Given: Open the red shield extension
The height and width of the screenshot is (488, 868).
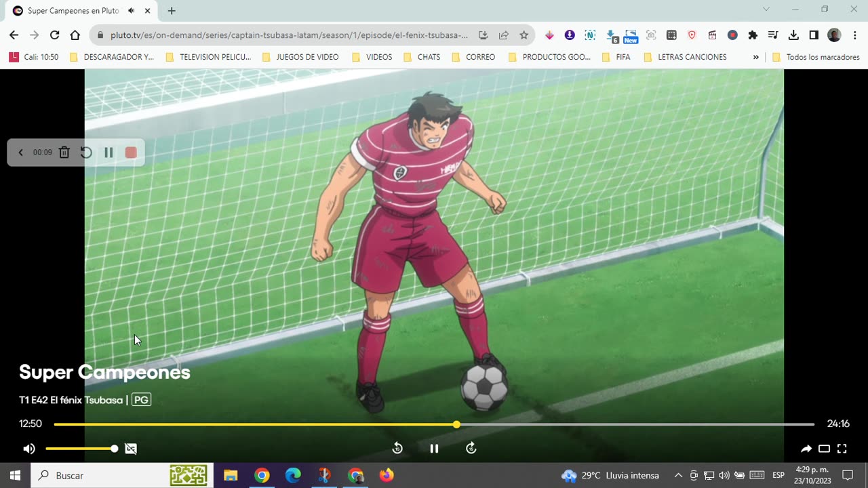Looking at the screenshot, I should pos(692,35).
